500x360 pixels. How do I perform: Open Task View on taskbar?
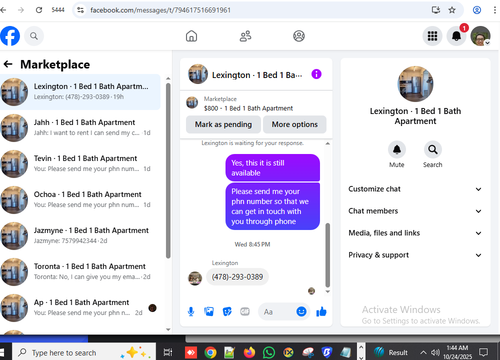(168, 352)
